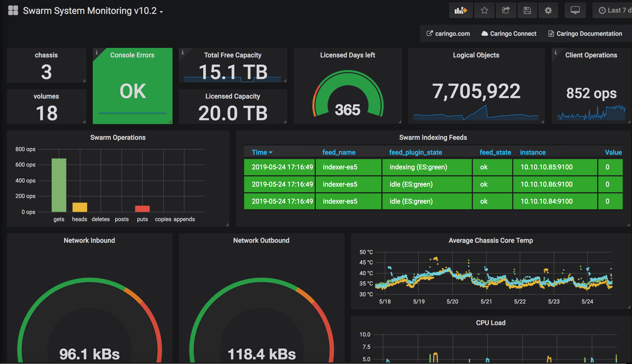Save dashboard with floppy disk icon
Viewport: 632px width, 364px height.
(x=527, y=11)
